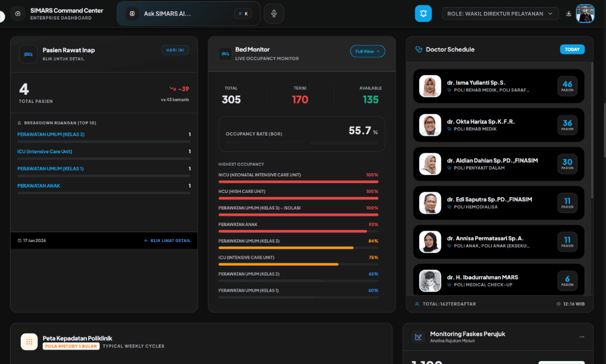Click the Peta Kepadatan Poliklinik grid icon
606x364 pixels.
[29, 342]
